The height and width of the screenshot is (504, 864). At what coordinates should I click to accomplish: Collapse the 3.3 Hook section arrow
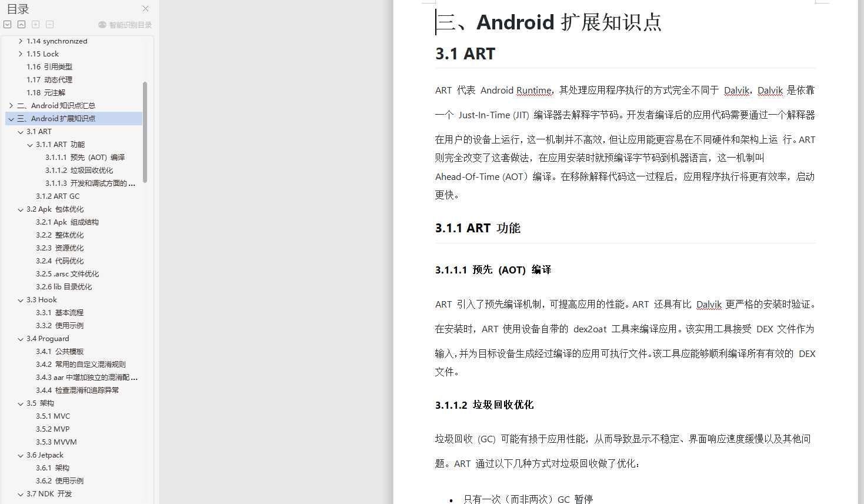[21, 300]
